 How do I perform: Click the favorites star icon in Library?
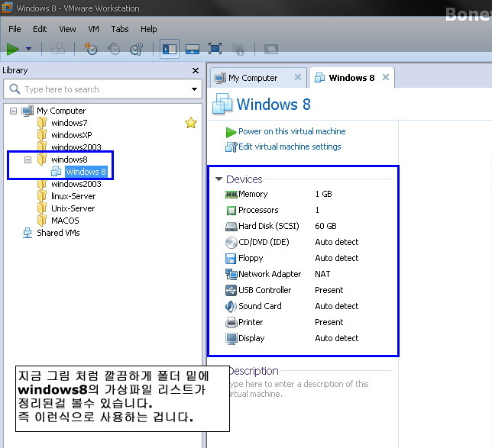tap(191, 123)
